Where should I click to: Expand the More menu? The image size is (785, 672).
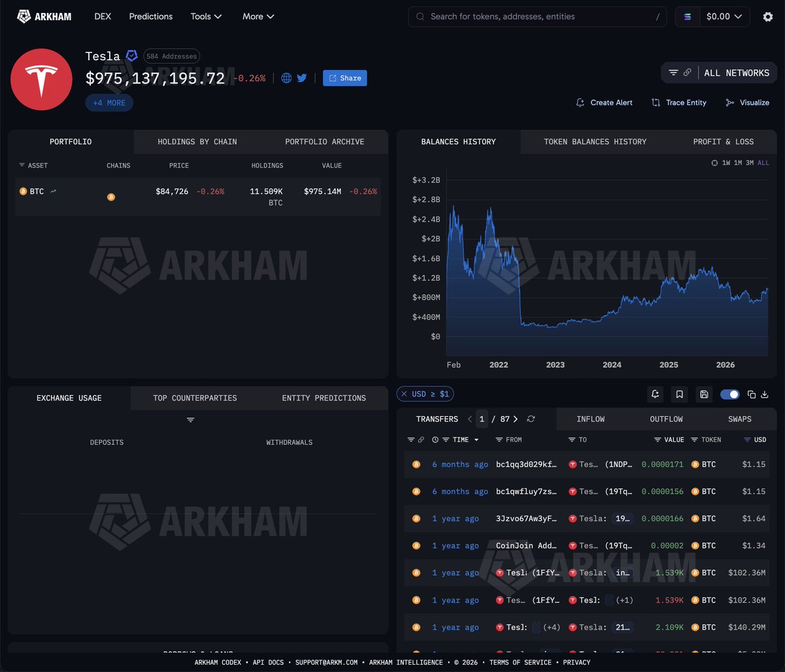[x=258, y=16]
